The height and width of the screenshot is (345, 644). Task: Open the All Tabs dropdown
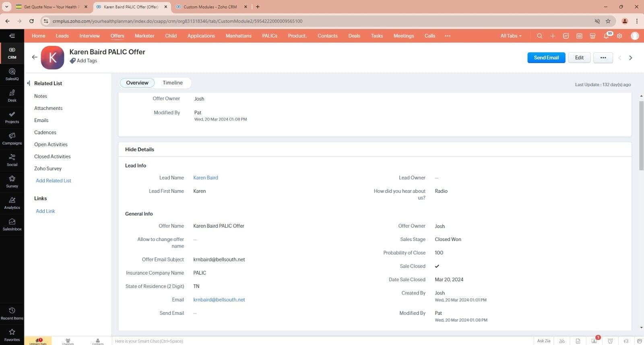pos(511,36)
